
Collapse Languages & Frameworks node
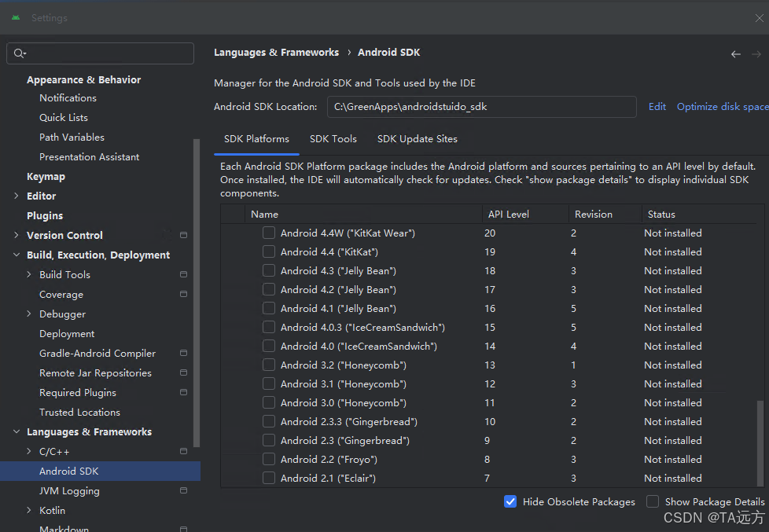click(x=17, y=431)
